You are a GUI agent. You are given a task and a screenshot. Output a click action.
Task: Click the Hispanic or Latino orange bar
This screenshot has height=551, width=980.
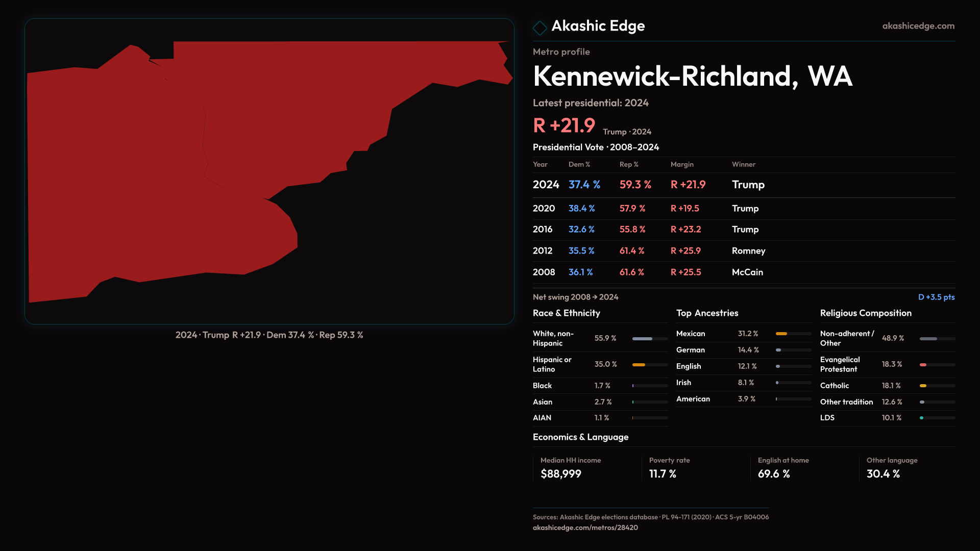(639, 365)
